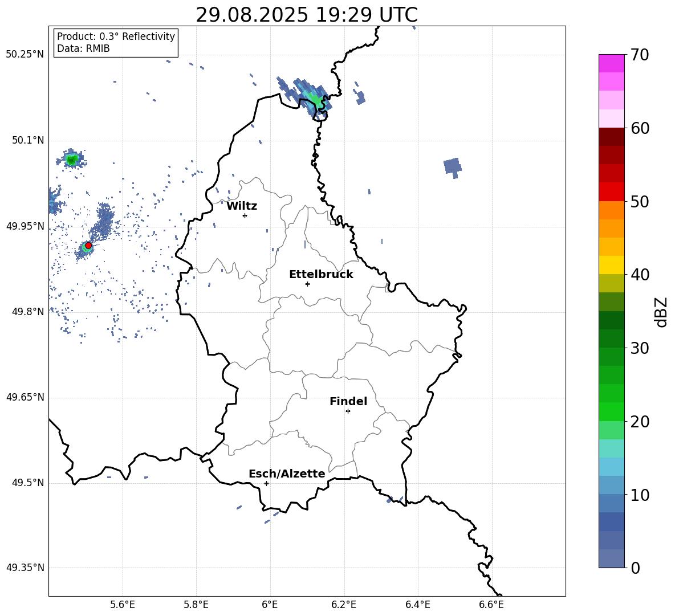Click the colorbar label 0
The height and width of the screenshot is (616, 675).
(636, 568)
